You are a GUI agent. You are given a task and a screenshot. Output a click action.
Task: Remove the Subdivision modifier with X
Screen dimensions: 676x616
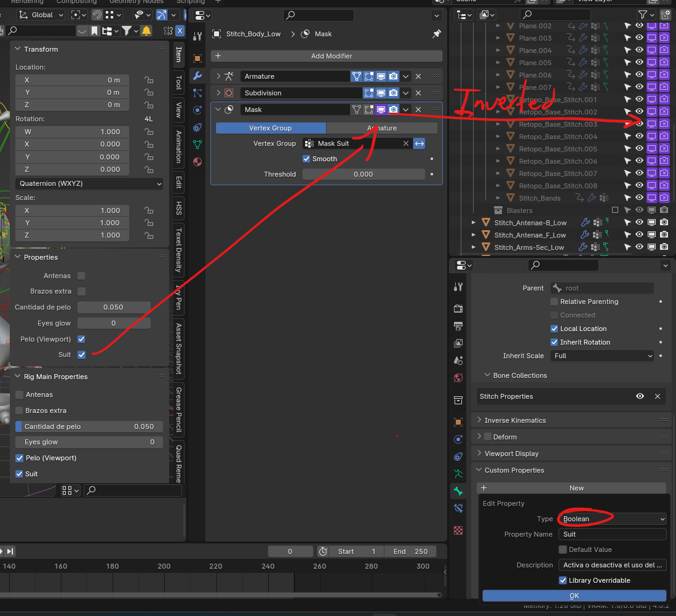click(418, 93)
